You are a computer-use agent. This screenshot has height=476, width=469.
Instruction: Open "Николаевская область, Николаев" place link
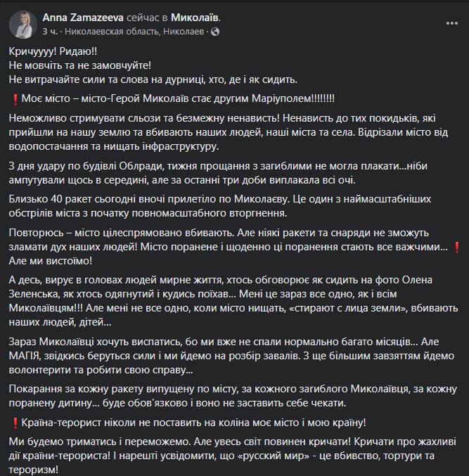tap(134, 32)
